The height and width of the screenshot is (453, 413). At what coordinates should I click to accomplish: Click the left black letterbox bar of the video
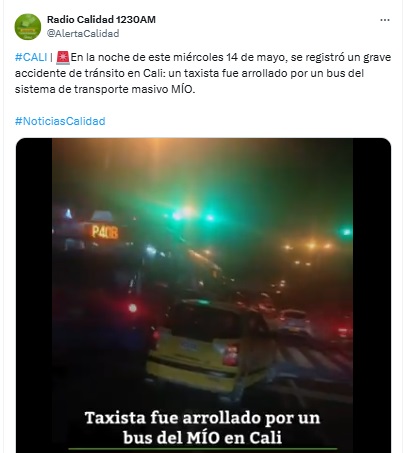pyautogui.click(x=34, y=295)
